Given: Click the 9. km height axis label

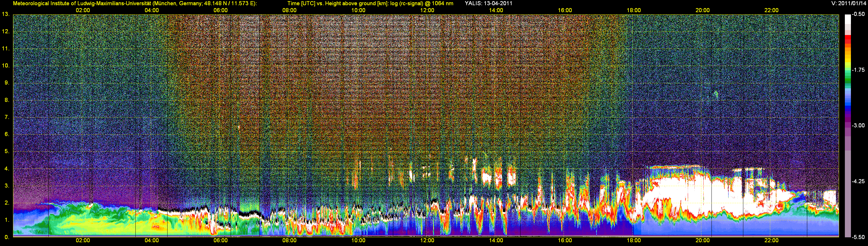Looking at the screenshot, I should [7, 83].
